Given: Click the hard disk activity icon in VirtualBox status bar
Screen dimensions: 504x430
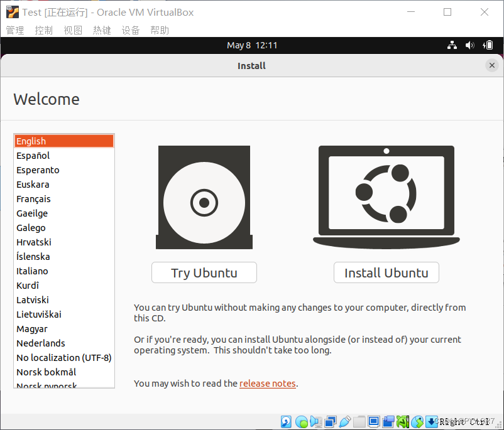Looking at the screenshot, I should click(x=286, y=422).
